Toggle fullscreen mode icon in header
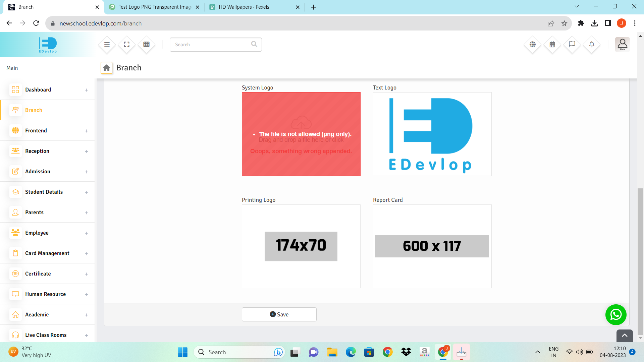This screenshot has height=362, width=644. pos(127,44)
